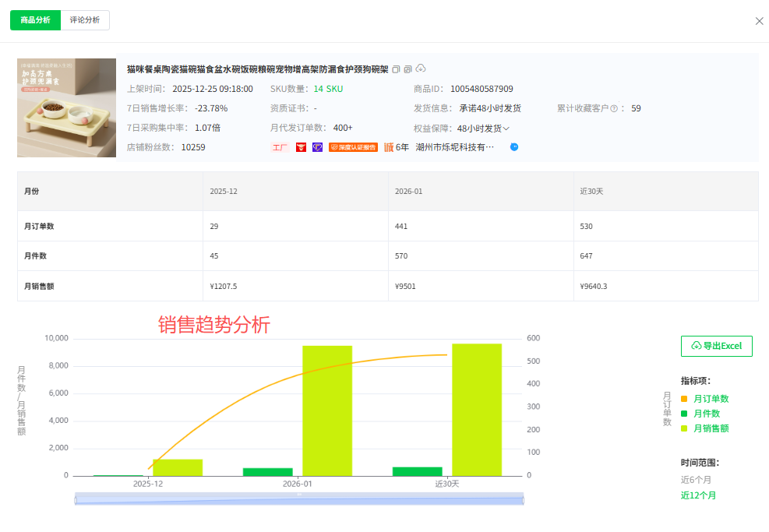Viewport: 769px width, 532px height.
Task: Click the blue circle icon after company name
Action: [513, 147]
